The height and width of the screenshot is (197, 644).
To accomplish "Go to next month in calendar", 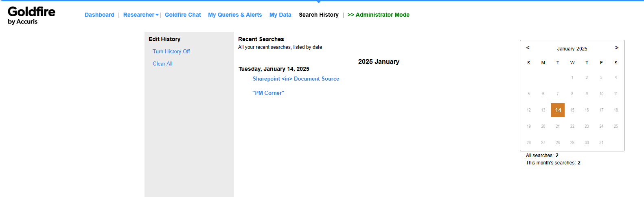I will pos(617,48).
